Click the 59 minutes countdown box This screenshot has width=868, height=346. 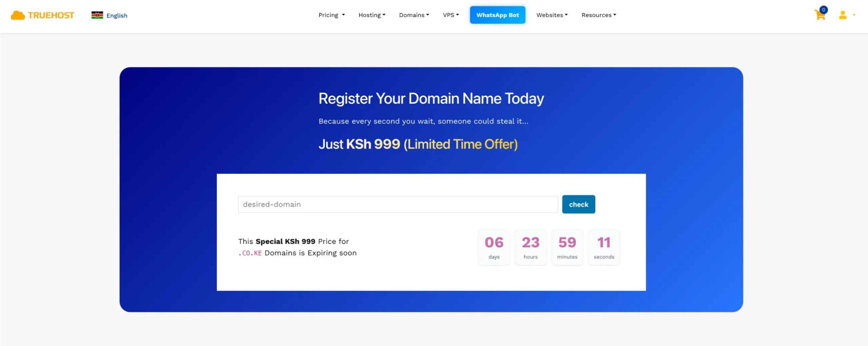[567, 247]
